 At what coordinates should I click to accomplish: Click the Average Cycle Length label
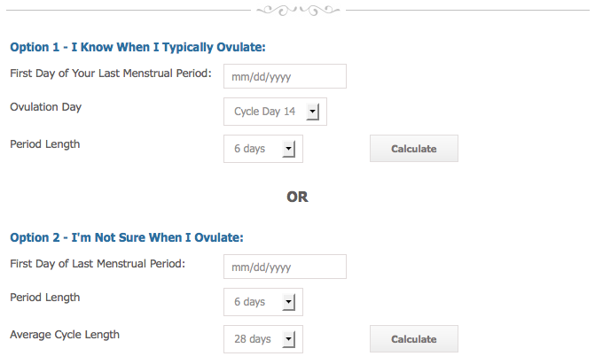tap(65, 335)
